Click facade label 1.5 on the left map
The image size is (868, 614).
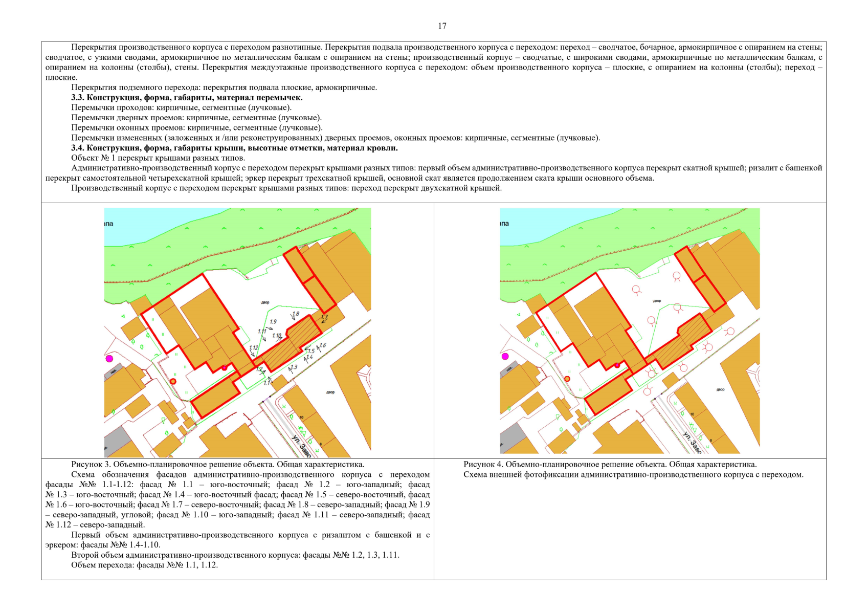pyautogui.click(x=310, y=351)
